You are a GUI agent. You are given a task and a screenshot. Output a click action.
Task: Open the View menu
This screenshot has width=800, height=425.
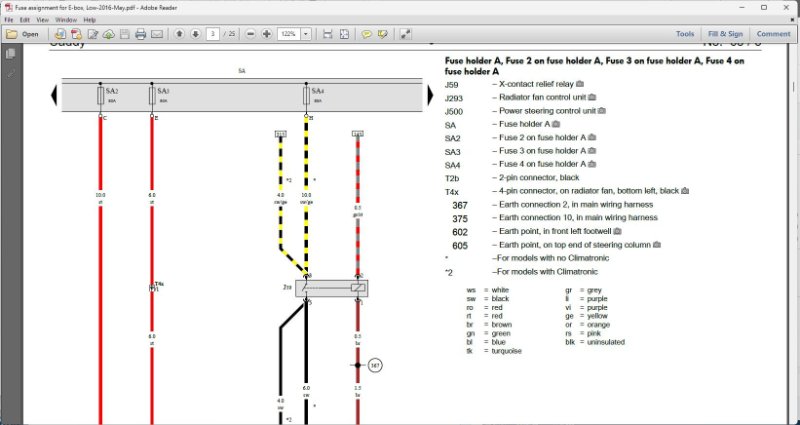42,20
